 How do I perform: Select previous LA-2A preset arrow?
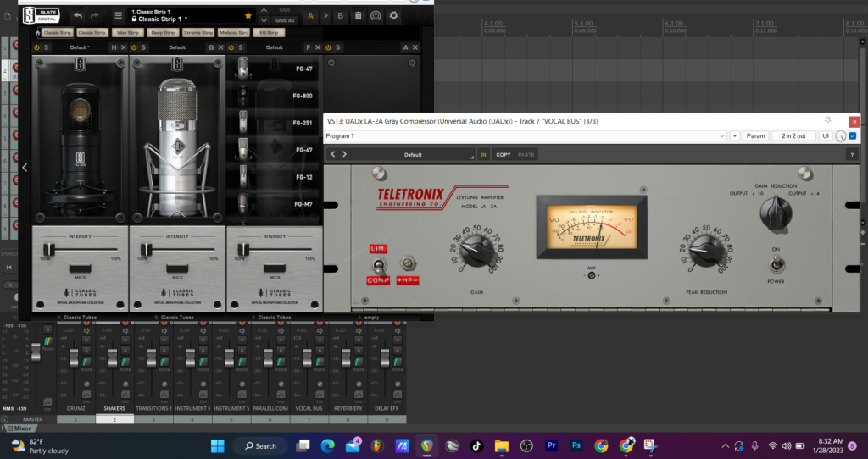(332, 154)
